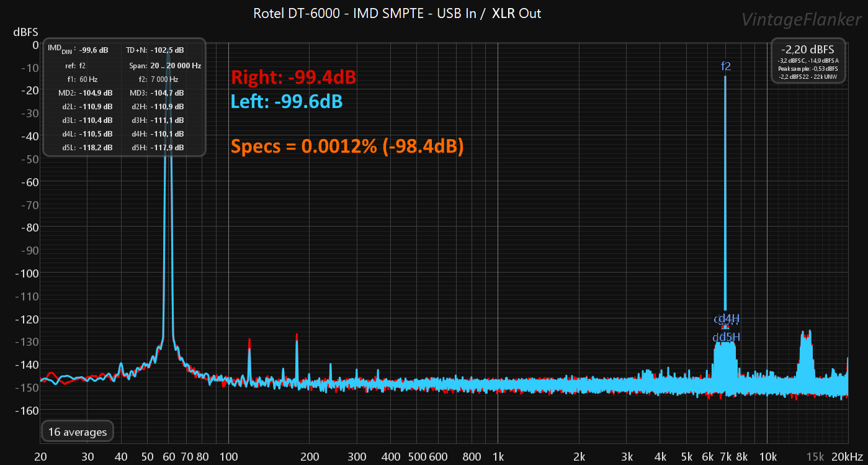Click the MD3 value "-104,7 dB"
This screenshot has width=868, height=465.
(167, 93)
